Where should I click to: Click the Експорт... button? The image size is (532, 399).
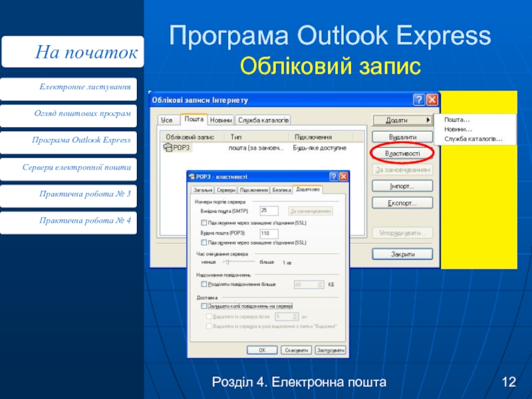[x=402, y=203]
